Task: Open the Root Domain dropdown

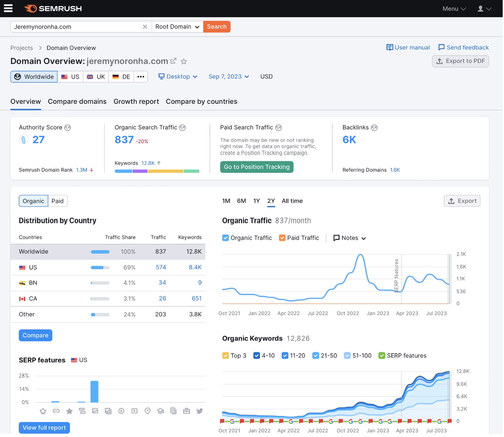Action: (178, 27)
